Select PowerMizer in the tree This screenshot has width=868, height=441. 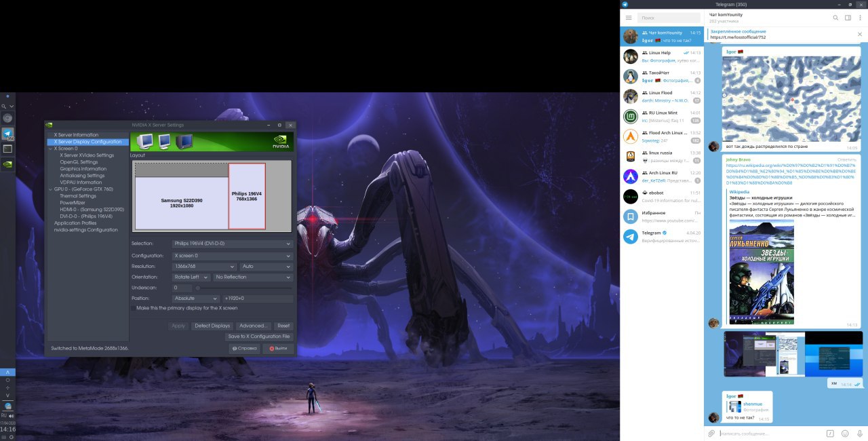tap(73, 203)
